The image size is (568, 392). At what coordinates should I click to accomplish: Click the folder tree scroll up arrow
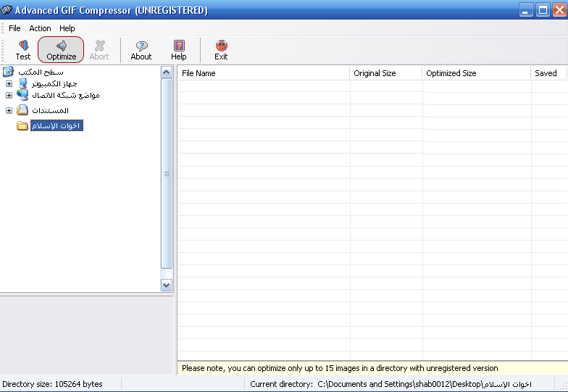click(167, 72)
